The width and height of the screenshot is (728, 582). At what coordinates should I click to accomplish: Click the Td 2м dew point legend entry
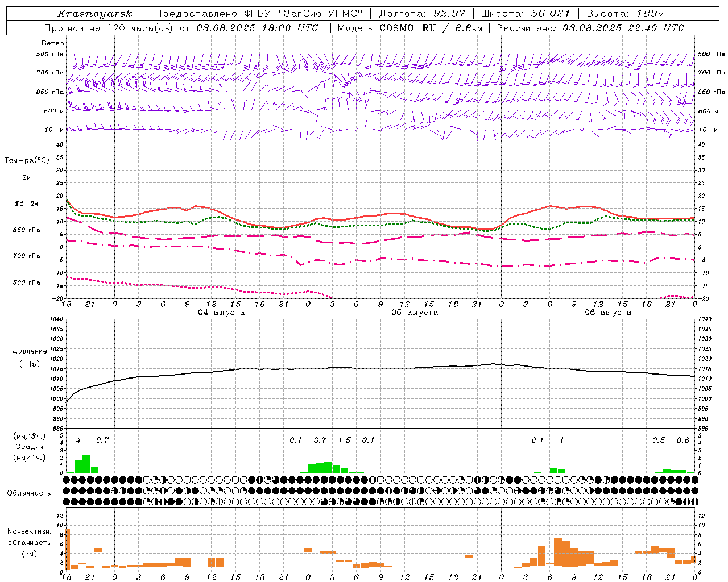(x=27, y=203)
